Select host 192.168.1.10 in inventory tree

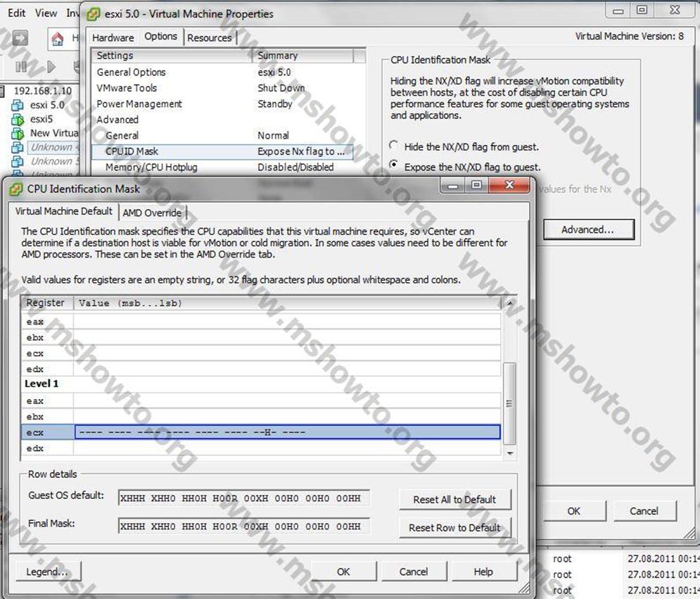42,91
